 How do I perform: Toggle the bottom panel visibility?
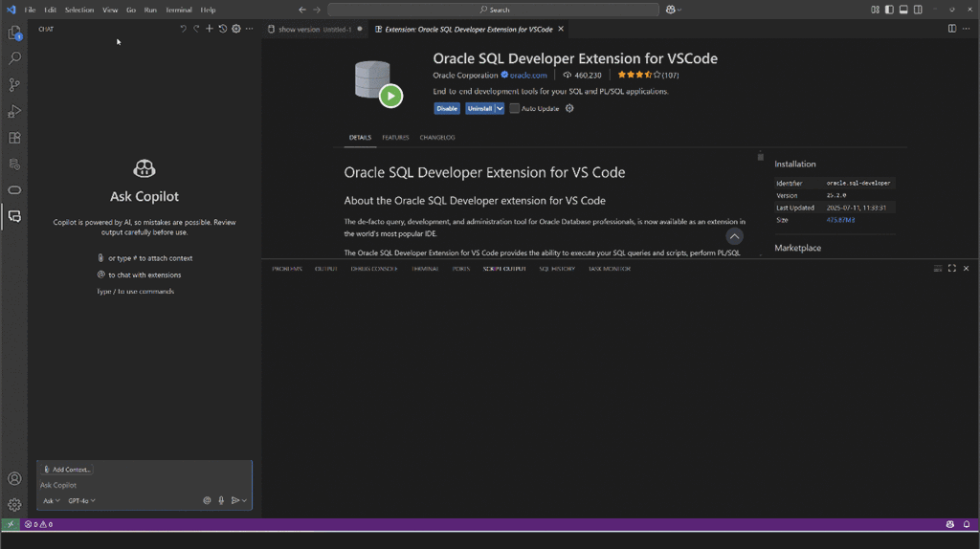pyautogui.click(x=903, y=10)
